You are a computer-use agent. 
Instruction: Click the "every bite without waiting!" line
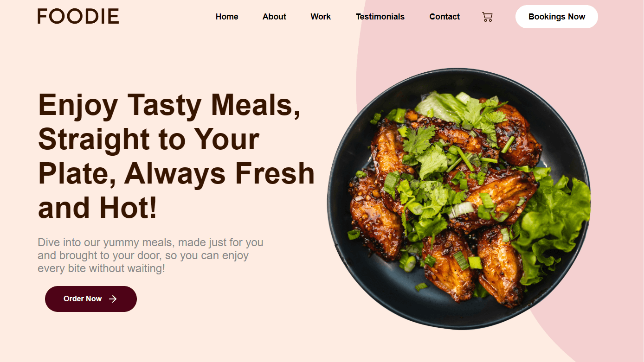pos(101,268)
